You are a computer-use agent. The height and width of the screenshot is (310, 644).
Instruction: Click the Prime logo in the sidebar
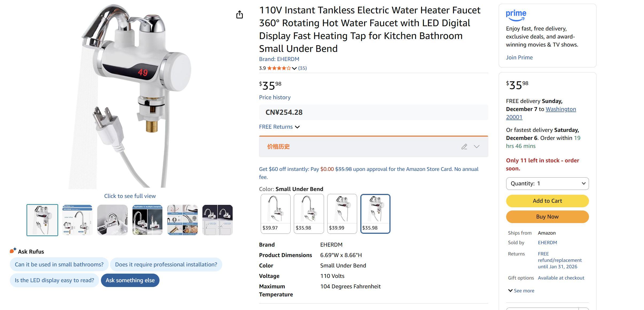click(x=516, y=15)
